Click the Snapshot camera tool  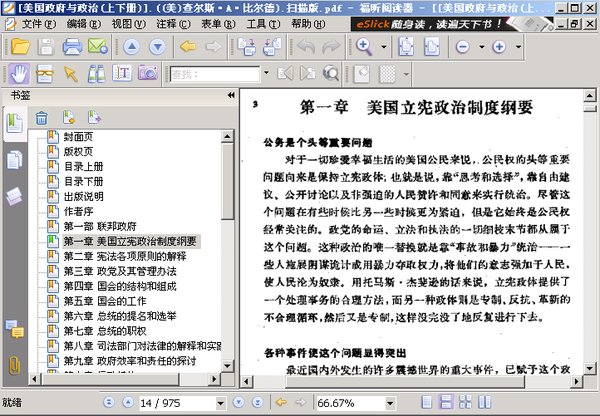[148, 73]
